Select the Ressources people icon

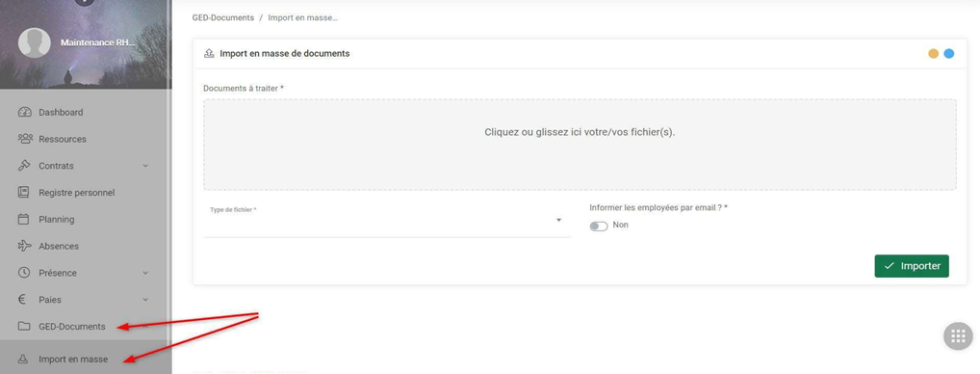click(x=25, y=139)
